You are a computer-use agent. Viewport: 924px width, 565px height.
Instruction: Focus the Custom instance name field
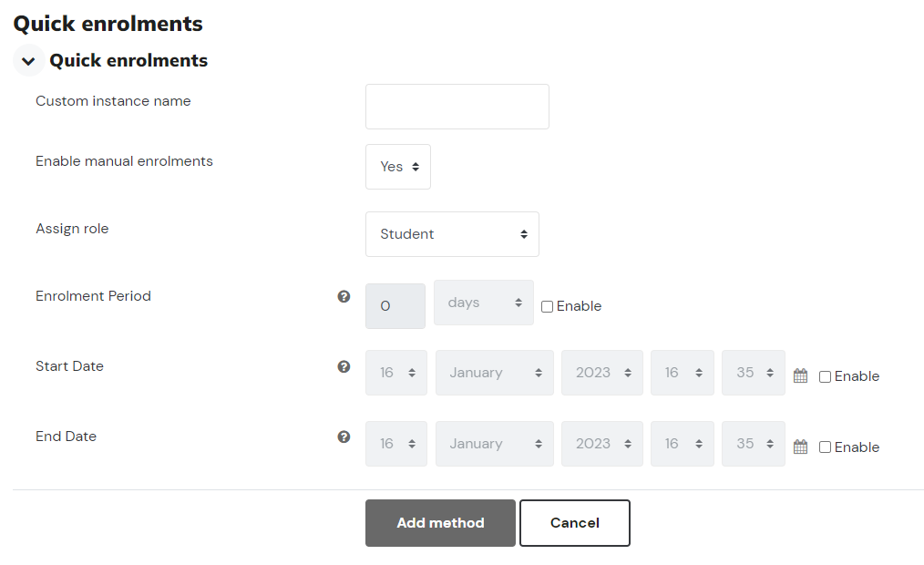coord(457,107)
